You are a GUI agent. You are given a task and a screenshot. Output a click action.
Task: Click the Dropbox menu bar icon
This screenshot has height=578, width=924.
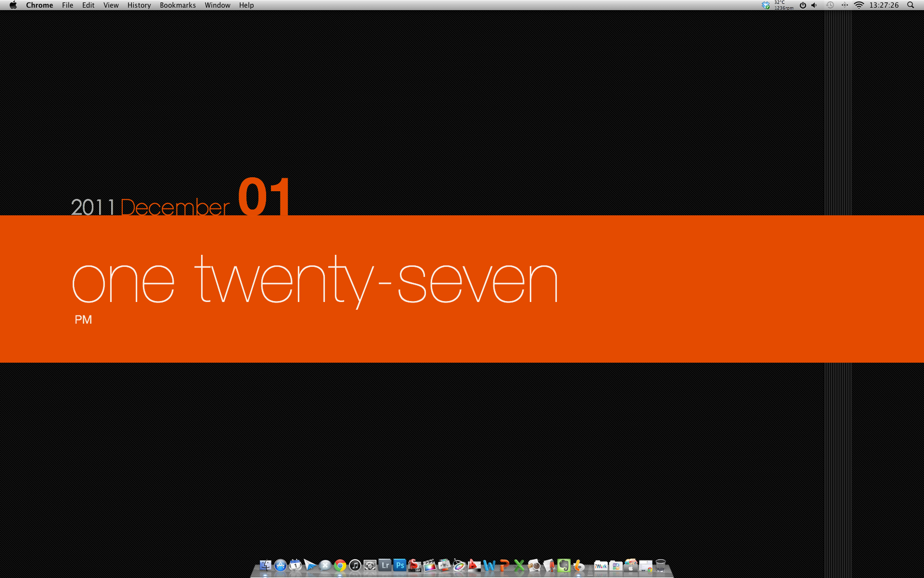[x=766, y=5]
